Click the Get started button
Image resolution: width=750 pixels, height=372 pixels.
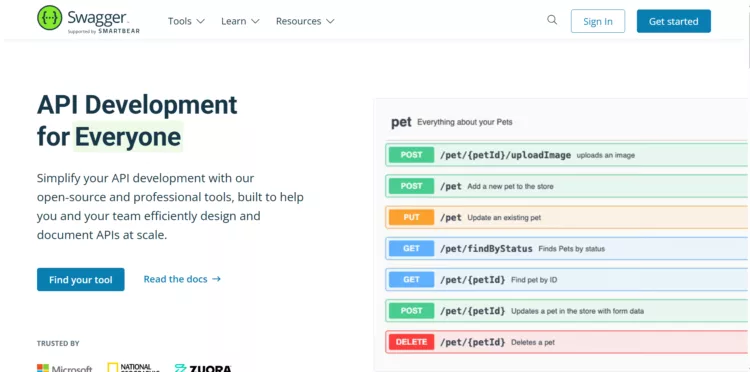tap(673, 21)
